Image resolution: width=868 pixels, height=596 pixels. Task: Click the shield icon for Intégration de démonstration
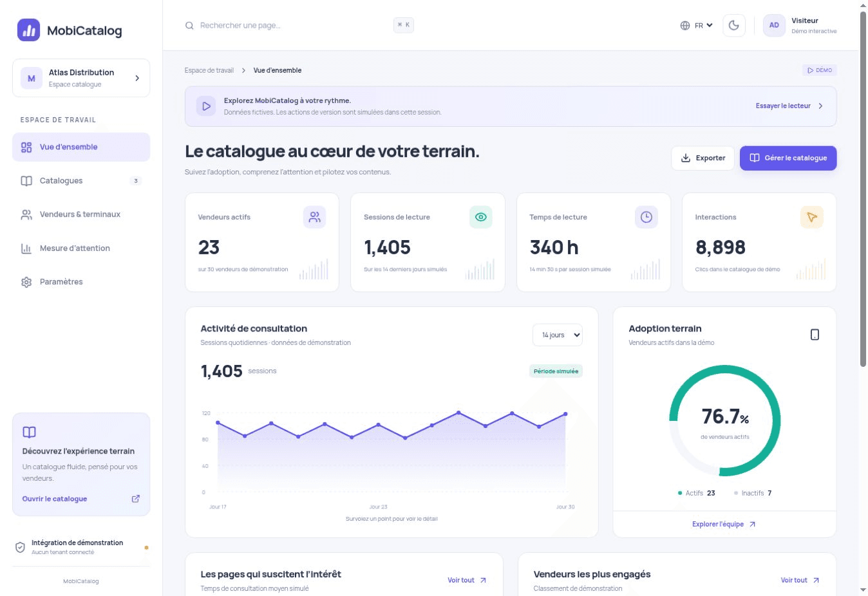point(20,547)
